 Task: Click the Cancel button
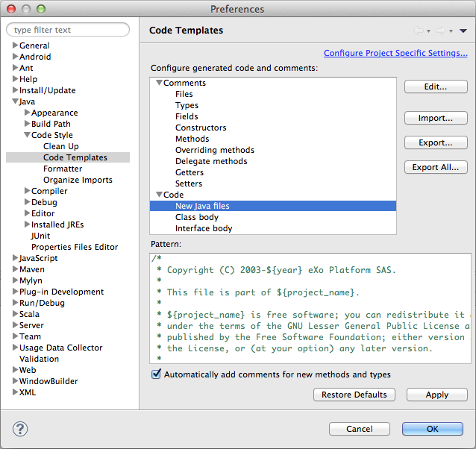pos(360,429)
